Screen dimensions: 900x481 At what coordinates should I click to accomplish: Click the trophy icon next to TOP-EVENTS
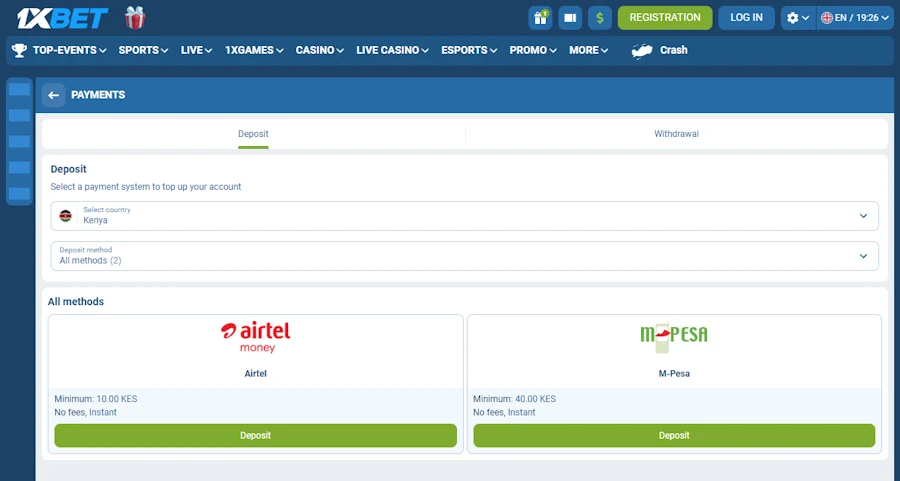point(20,51)
